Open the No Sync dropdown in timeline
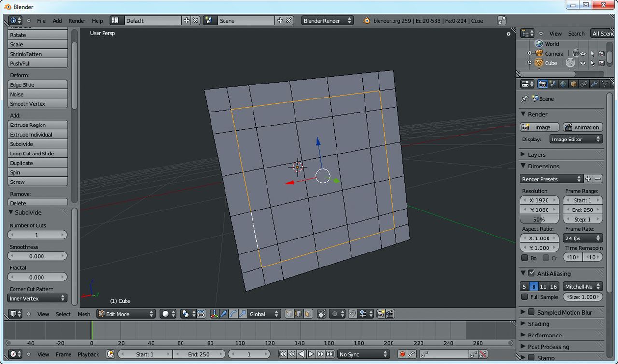Screen dimensions: 618x364 364,354
